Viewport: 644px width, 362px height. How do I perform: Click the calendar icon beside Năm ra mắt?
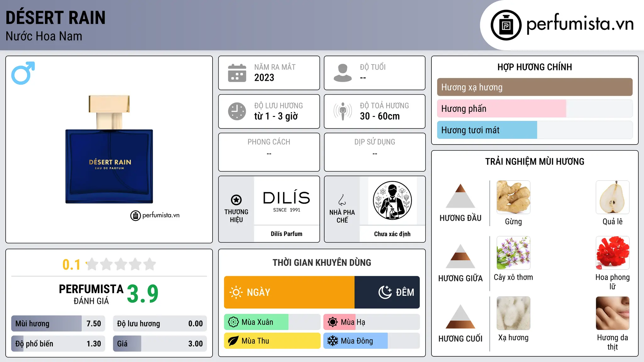point(237,73)
